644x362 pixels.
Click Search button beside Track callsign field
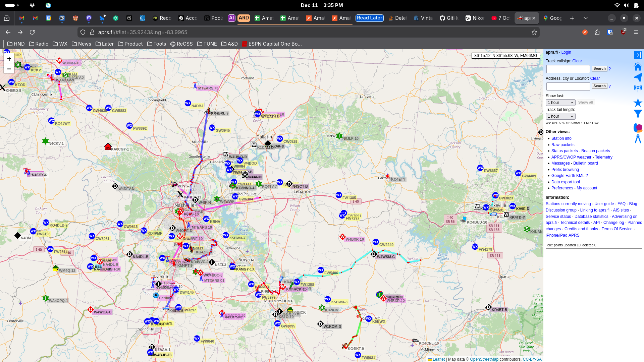point(599,69)
